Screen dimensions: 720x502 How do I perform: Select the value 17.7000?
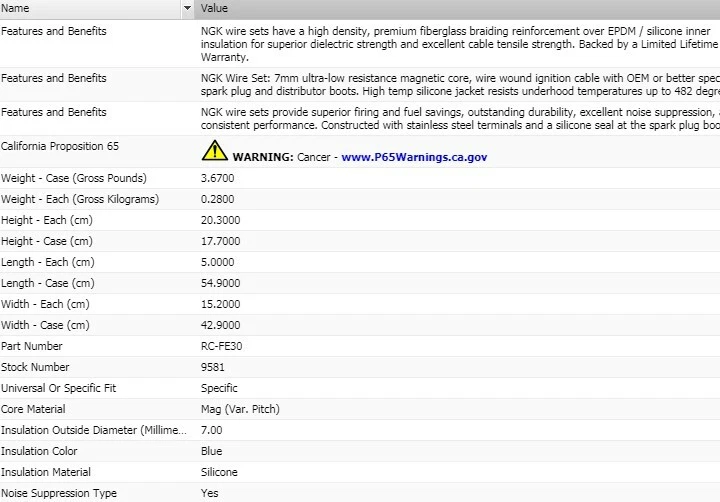(220, 241)
